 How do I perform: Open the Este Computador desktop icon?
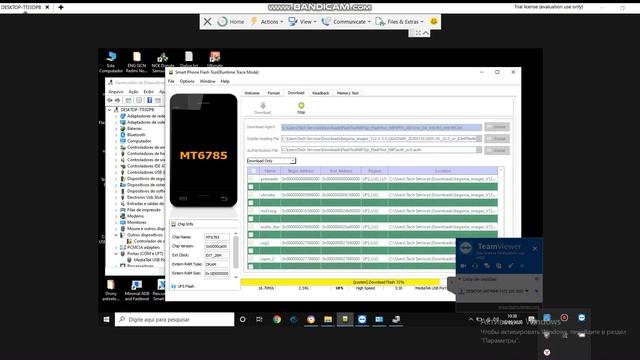pyautogui.click(x=111, y=62)
